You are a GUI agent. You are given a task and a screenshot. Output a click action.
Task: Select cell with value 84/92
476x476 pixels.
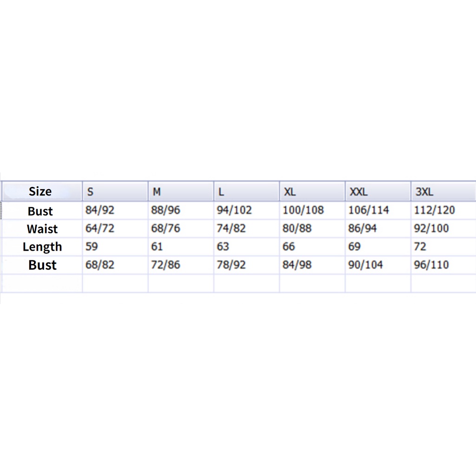click(x=115, y=211)
